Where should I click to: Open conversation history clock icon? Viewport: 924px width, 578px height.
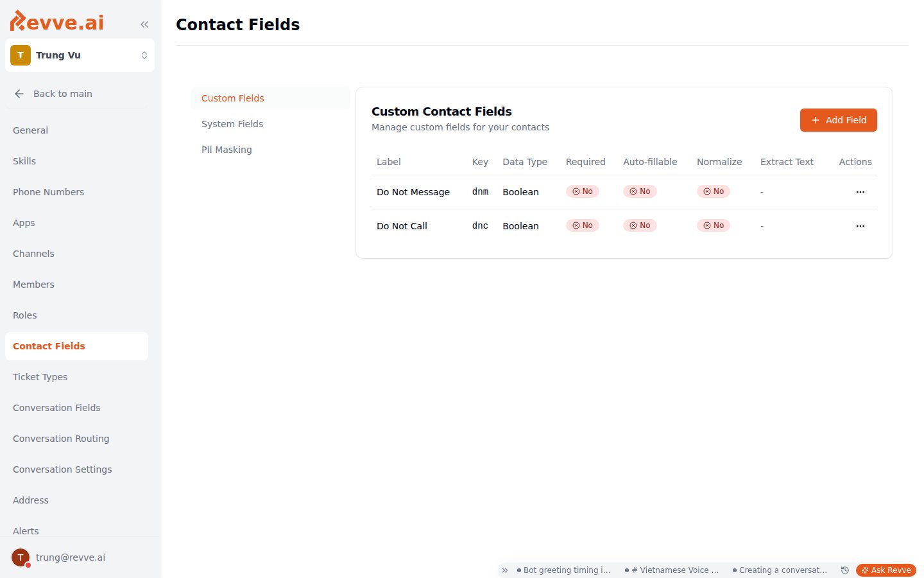point(844,570)
